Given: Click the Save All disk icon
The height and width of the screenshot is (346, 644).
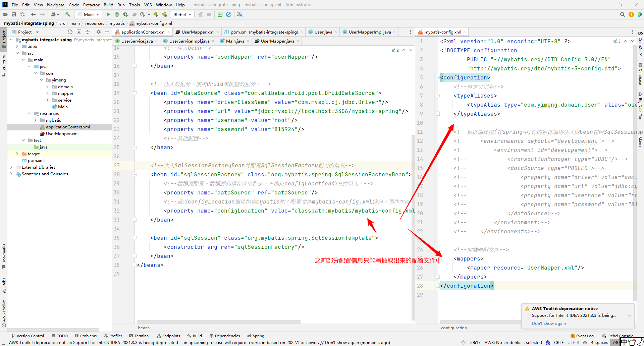Looking at the screenshot, I should tap(14, 14).
